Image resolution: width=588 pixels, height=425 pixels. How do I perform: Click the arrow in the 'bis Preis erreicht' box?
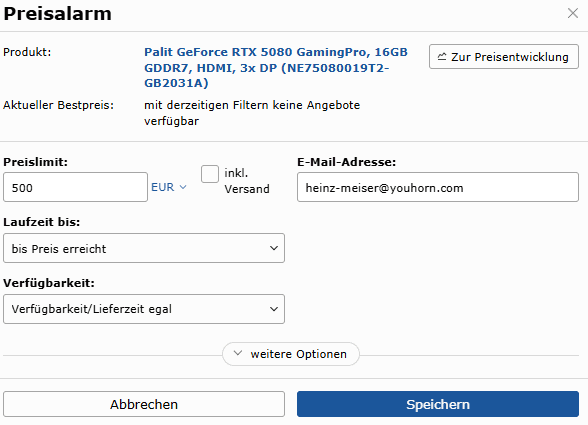pos(274,248)
